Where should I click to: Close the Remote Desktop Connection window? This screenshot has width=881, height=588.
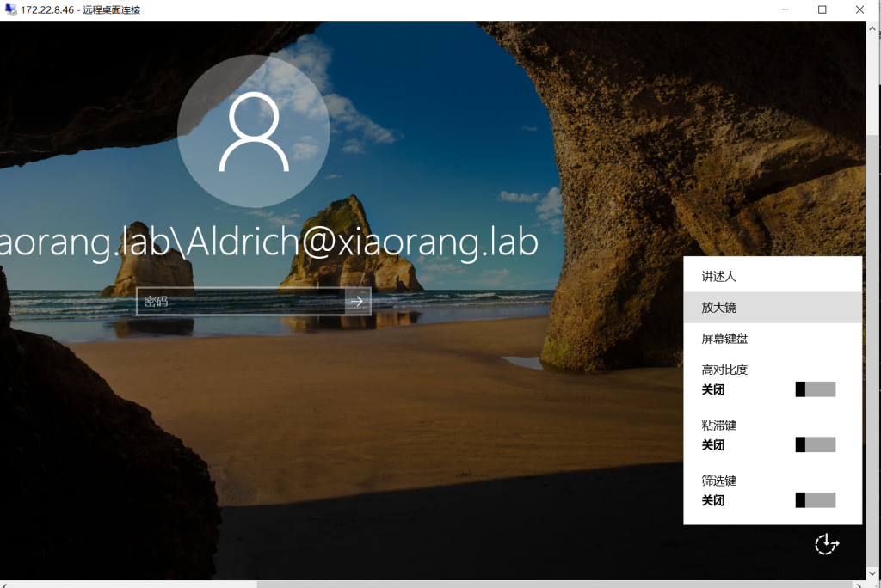click(860, 10)
